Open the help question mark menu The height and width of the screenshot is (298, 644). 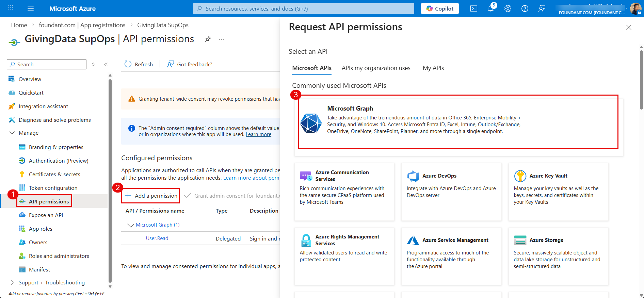525,9
